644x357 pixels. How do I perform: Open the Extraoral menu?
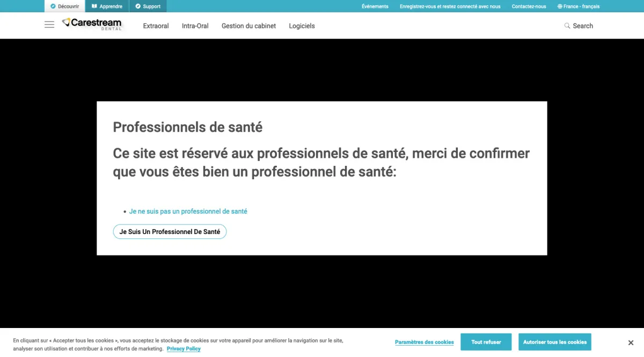point(156,26)
